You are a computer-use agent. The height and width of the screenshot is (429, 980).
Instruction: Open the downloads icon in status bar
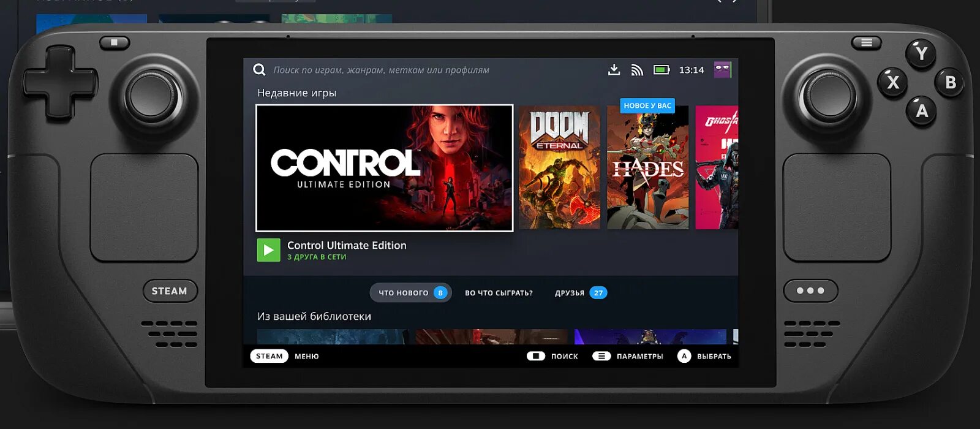(614, 70)
